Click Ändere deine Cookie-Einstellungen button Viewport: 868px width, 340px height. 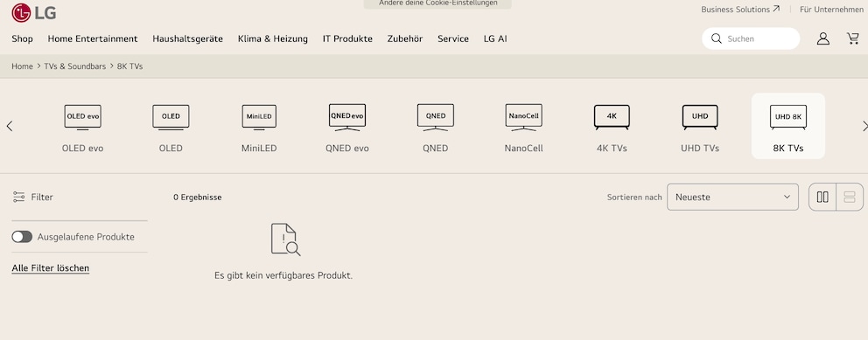[437, 3]
